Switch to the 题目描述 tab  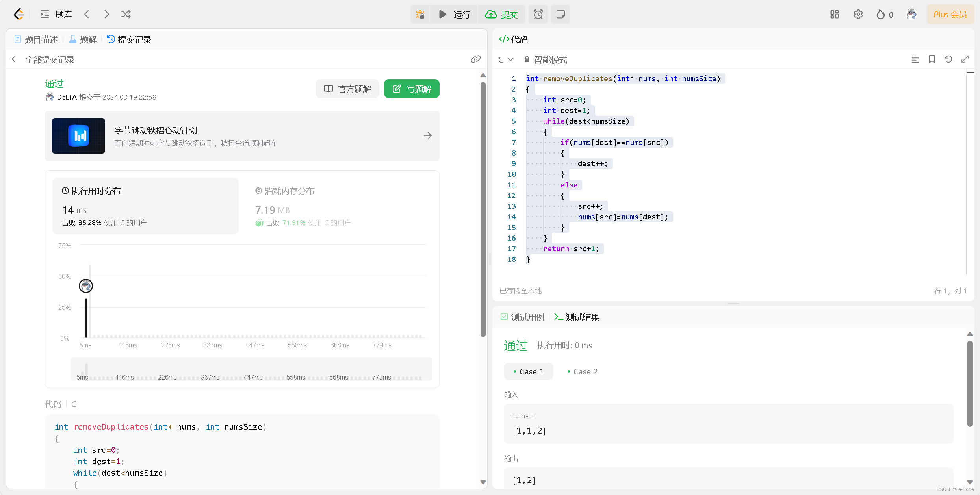[x=36, y=39]
